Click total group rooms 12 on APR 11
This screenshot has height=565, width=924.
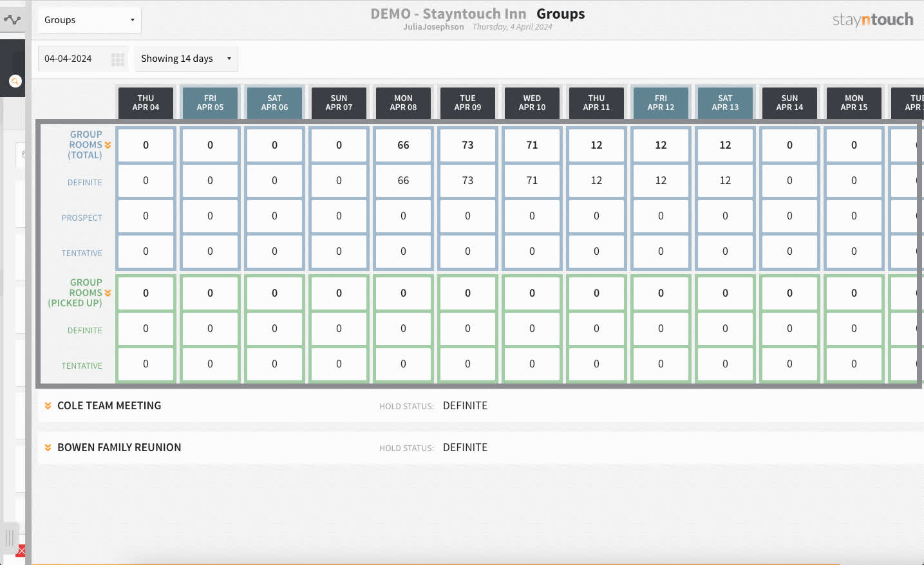point(596,145)
